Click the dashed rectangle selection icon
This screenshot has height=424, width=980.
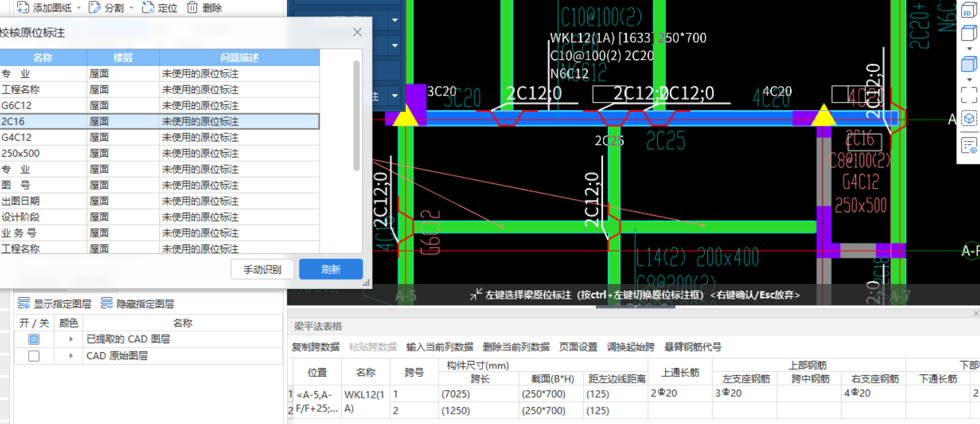pyautogui.click(x=969, y=95)
